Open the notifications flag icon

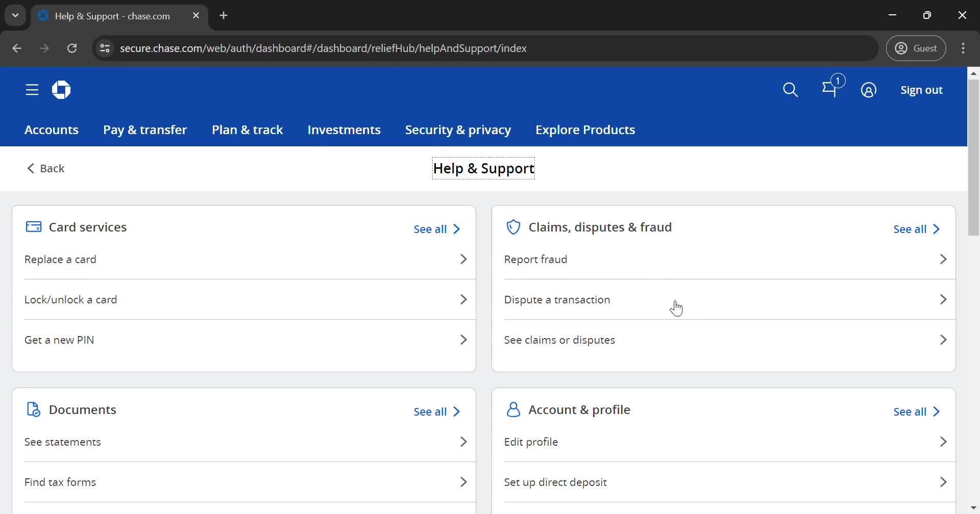[830, 90]
